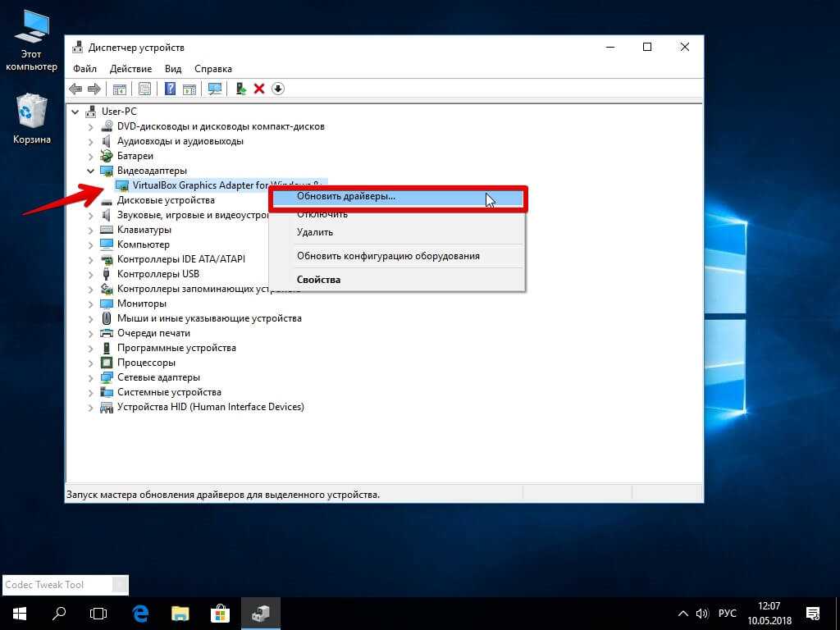Click the blue question mark help icon
Viewport: 840px width, 630px height.
[x=171, y=89]
